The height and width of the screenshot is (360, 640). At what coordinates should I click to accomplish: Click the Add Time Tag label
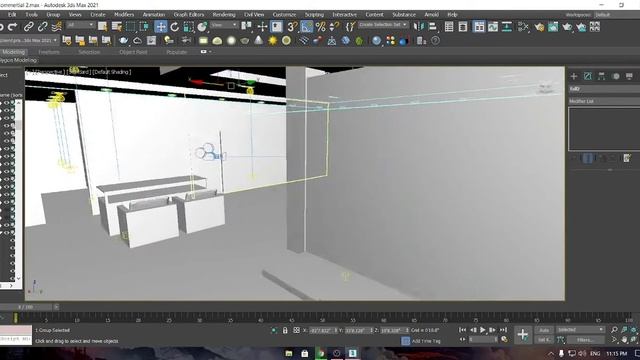[x=426, y=341]
